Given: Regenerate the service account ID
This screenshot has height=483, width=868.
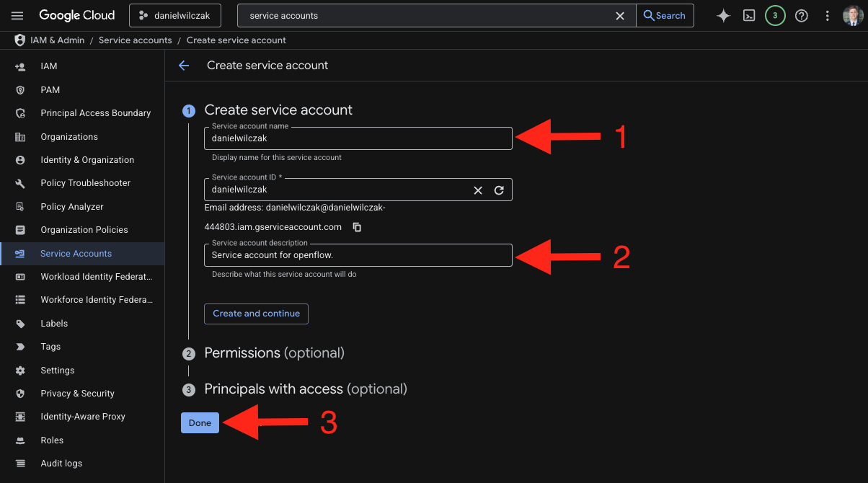Looking at the screenshot, I should click(498, 190).
